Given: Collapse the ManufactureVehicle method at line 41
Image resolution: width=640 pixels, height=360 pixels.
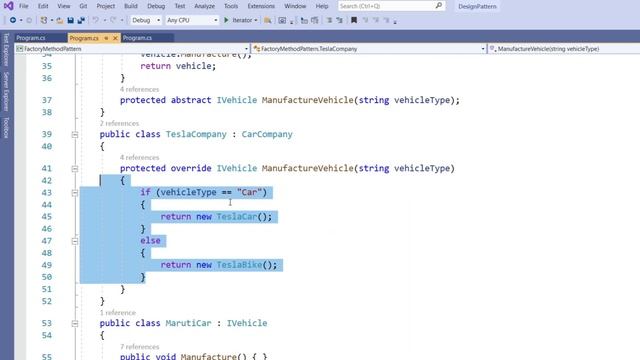Looking at the screenshot, I should [75, 168].
